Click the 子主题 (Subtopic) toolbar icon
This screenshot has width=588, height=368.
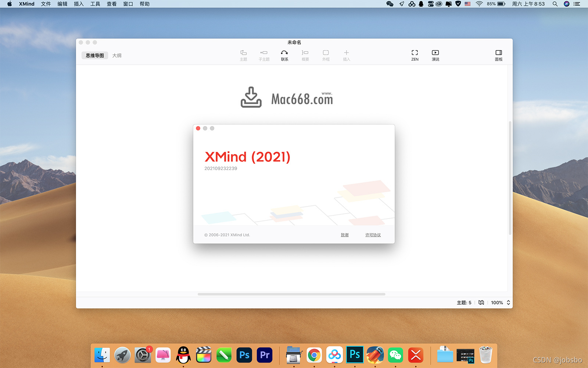point(264,55)
